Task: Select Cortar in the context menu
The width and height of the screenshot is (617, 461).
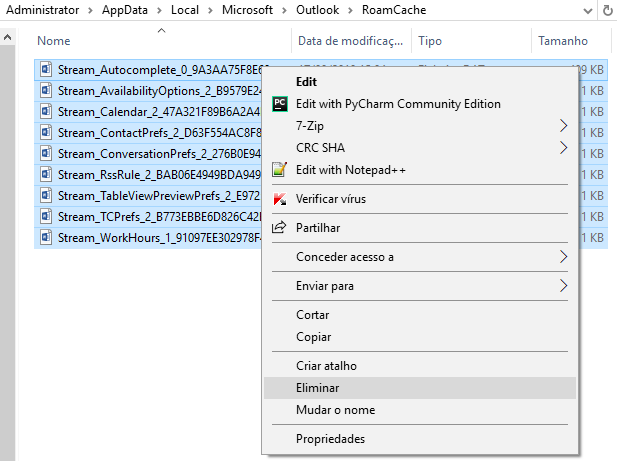Action: point(420,315)
